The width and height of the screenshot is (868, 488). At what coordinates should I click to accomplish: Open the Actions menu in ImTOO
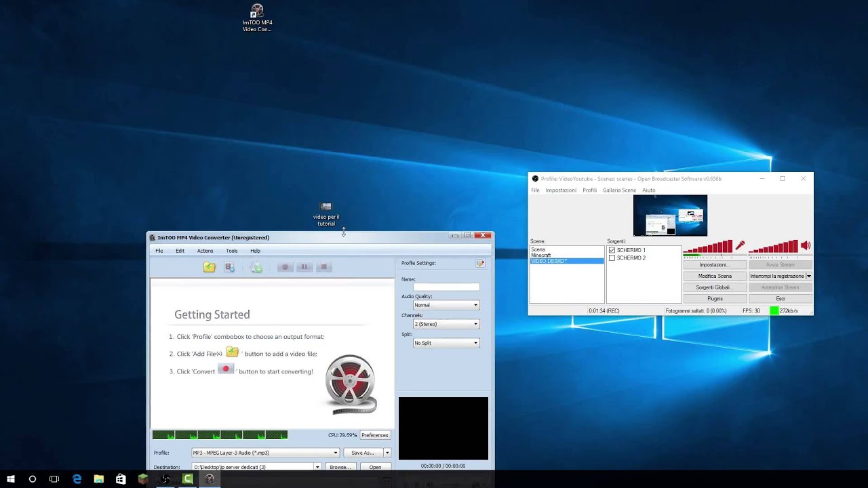(x=205, y=251)
